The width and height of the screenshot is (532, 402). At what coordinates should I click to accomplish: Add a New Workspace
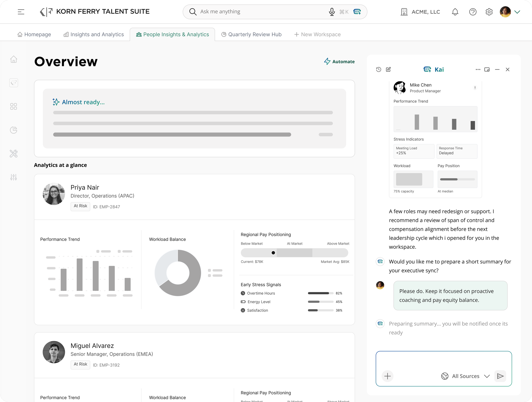317,34
